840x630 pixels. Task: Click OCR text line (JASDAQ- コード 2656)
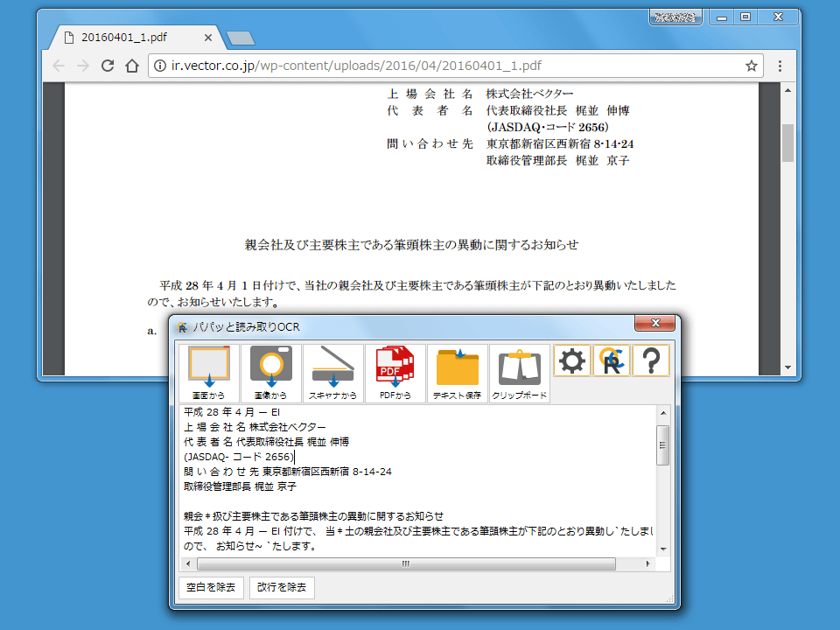click(239, 457)
